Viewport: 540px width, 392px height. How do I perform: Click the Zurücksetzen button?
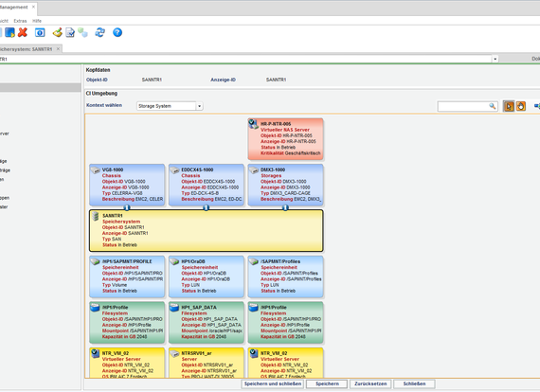370,383
